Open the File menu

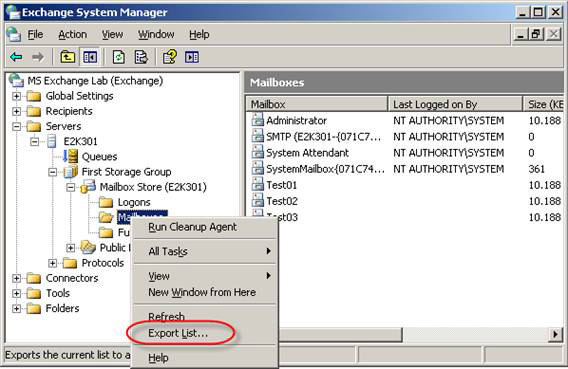(x=36, y=34)
